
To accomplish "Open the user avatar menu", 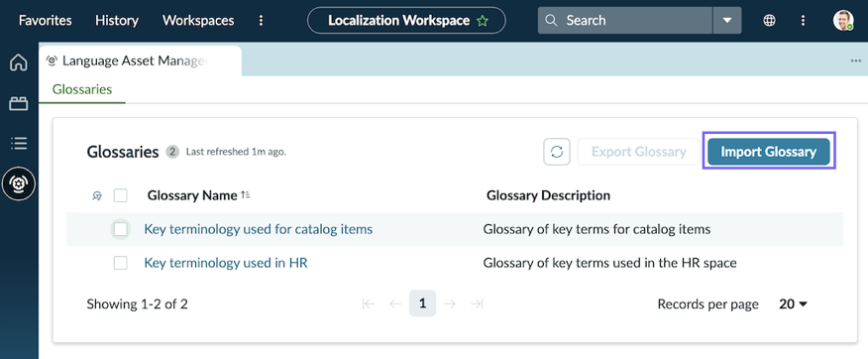I will (x=843, y=21).
